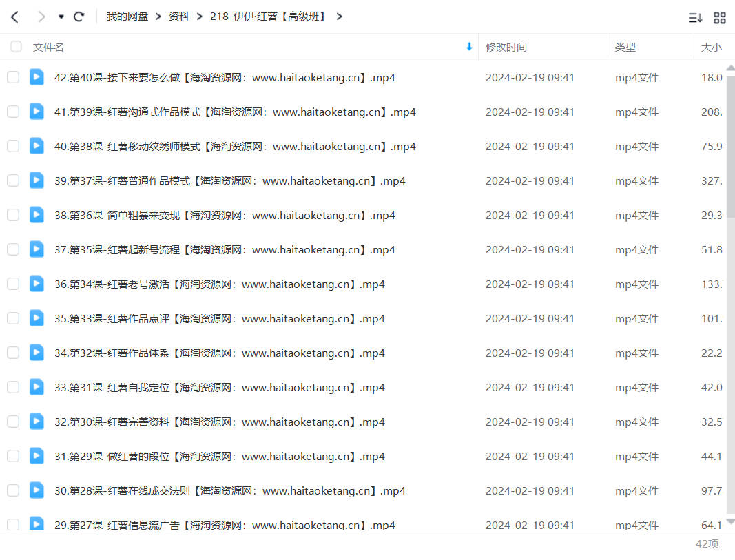
Task: Click video icon of 39.第37课 file
Action: pyautogui.click(x=37, y=180)
